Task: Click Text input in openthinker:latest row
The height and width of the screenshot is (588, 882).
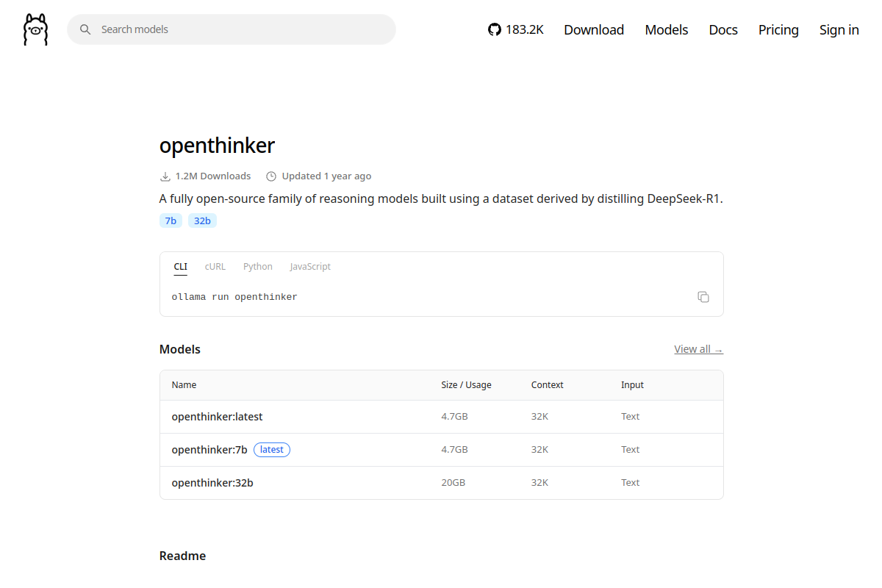Action: tap(631, 417)
